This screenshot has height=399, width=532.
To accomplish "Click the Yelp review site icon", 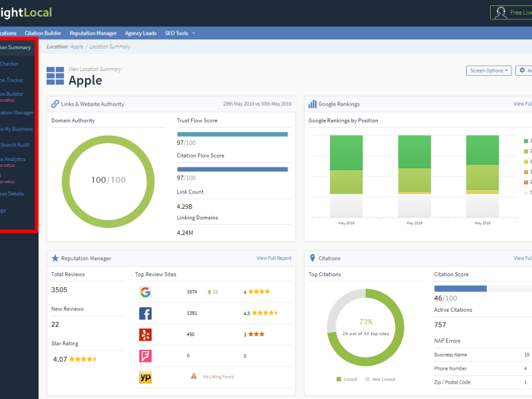I will pyautogui.click(x=146, y=334).
